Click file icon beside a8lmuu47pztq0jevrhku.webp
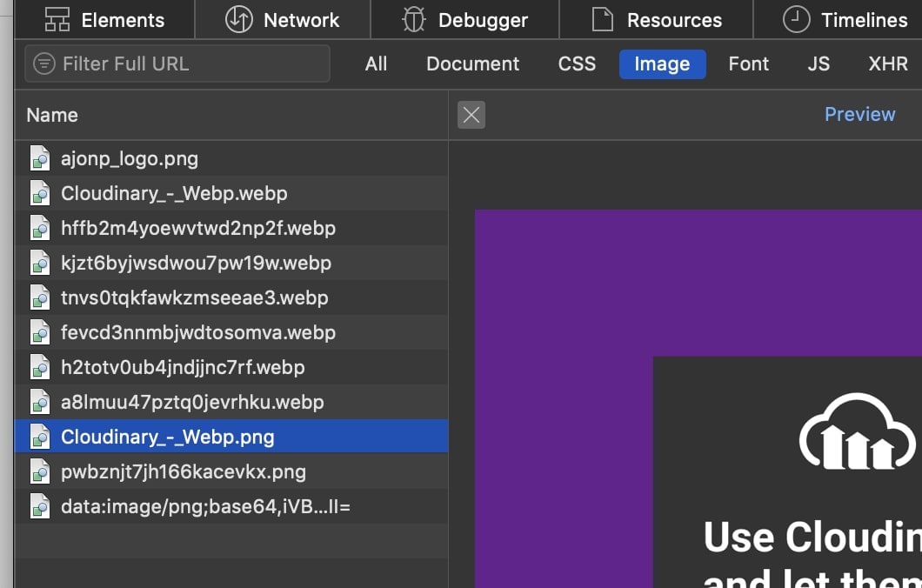The height and width of the screenshot is (588, 922). pos(40,401)
